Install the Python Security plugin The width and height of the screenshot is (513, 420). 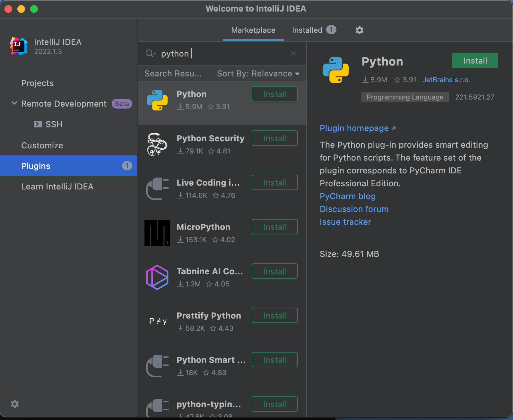tap(274, 138)
